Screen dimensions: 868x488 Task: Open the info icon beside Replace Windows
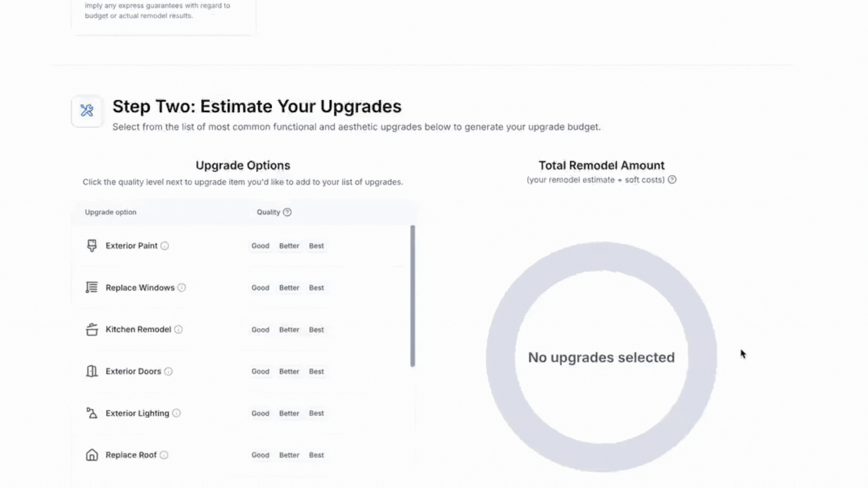click(182, 287)
